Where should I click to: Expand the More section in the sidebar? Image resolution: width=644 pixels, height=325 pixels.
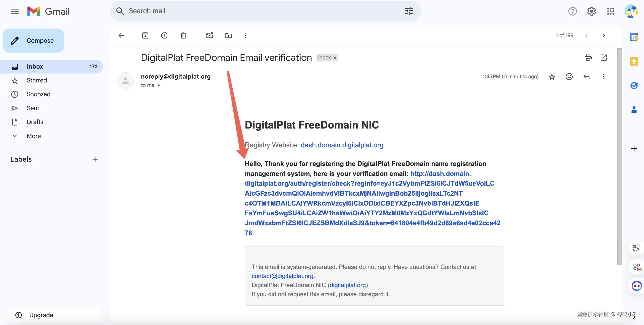[x=34, y=136]
